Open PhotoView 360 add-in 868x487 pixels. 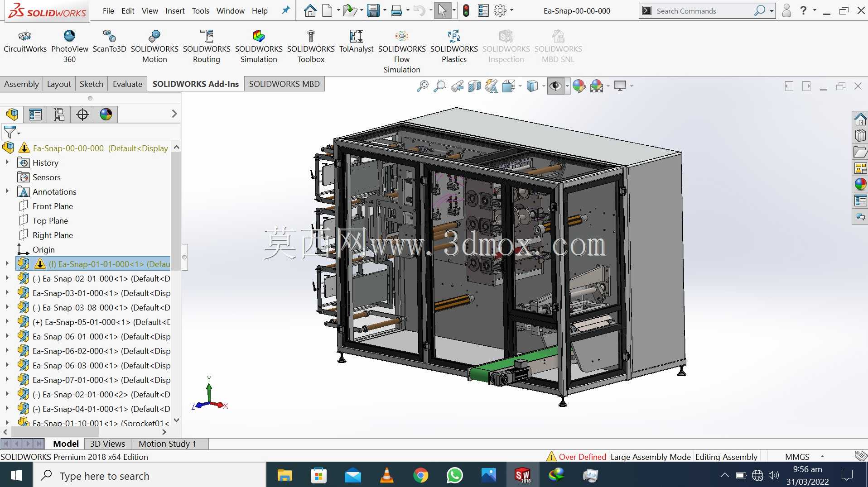[x=69, y=47]
